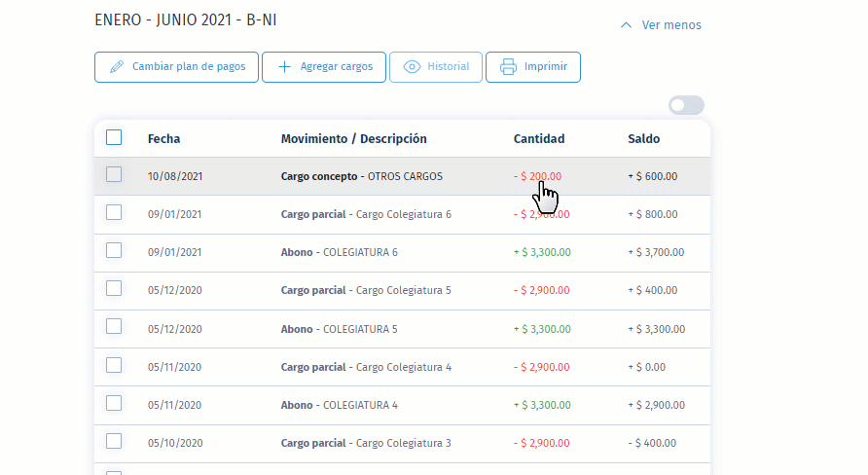Check the box for 10/08/2021 OTROS CARGOS row
The height and width of the screenshot is (475, 868).
coord(114,174)
